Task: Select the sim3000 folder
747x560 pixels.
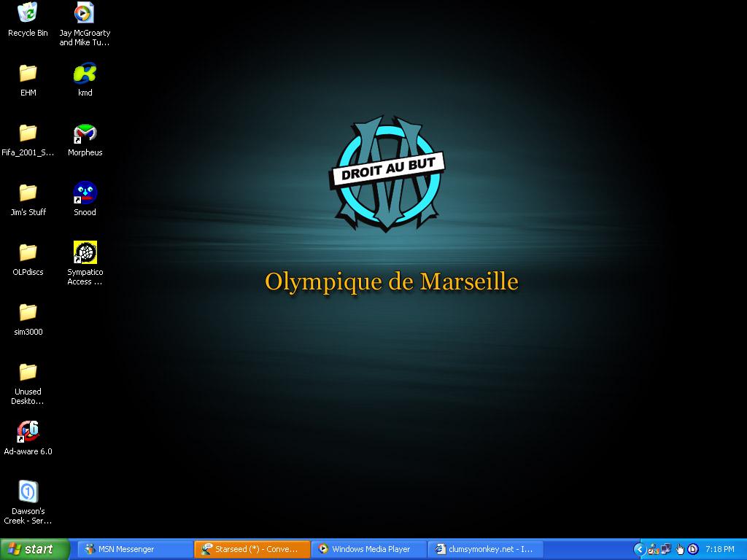Action: (28, 313)
